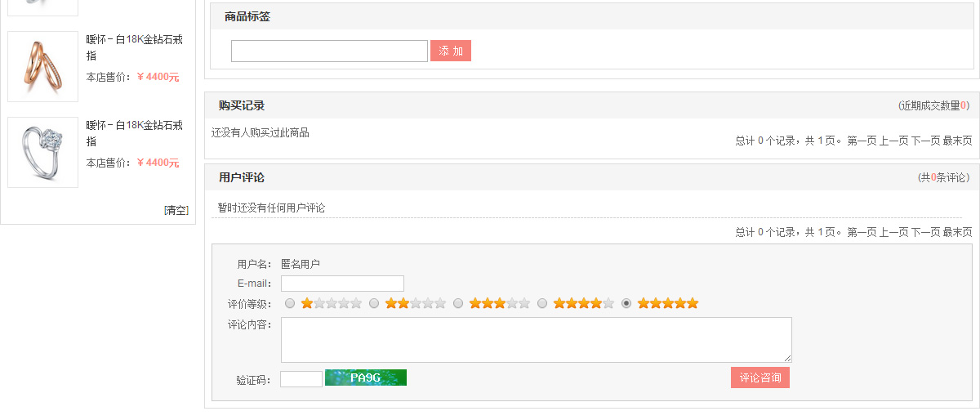The width and height of the screenshot is (980, 420).
Task: Click the 清空 link to clear history
Action: [x=176, y=210]
